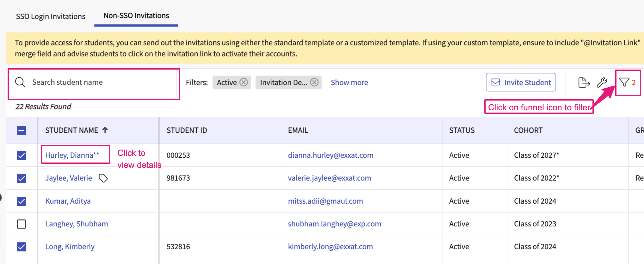Expand filters with Show more
The height and width of the screenshot is (264, 644).
pos(349,83)
